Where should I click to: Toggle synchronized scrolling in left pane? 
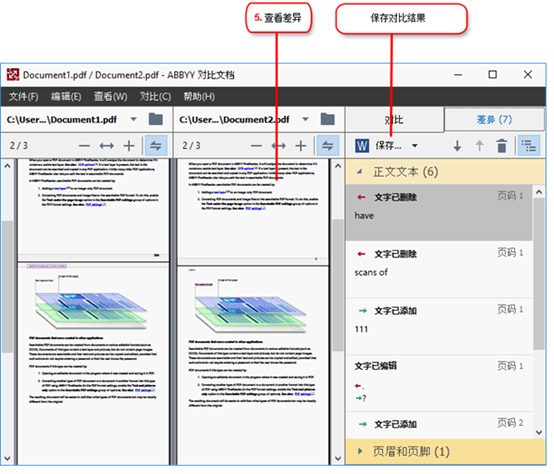coord(156,146)
